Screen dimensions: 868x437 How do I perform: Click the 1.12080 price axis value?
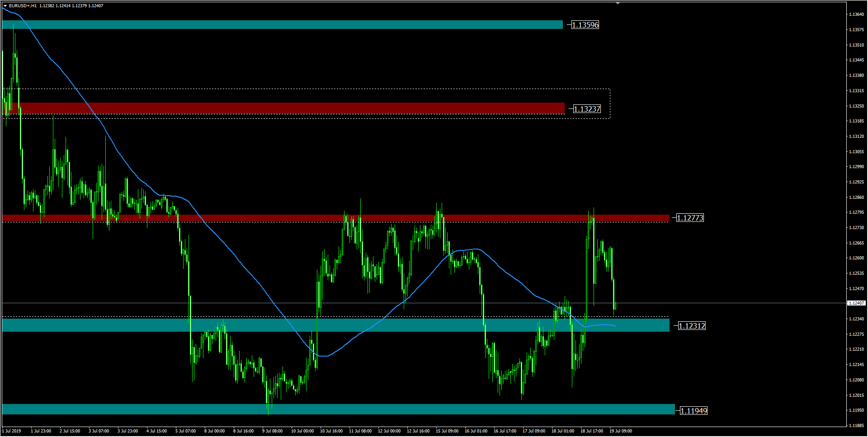(856, 380)
